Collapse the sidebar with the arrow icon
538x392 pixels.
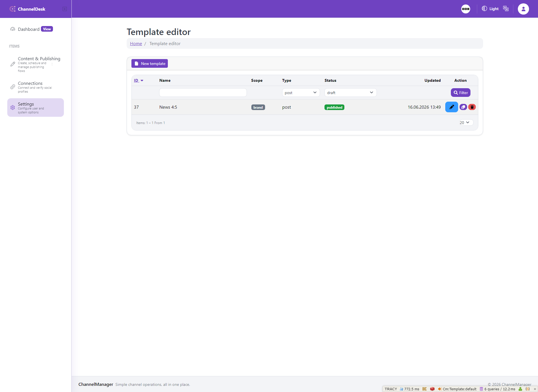click(x=65, y=9)
